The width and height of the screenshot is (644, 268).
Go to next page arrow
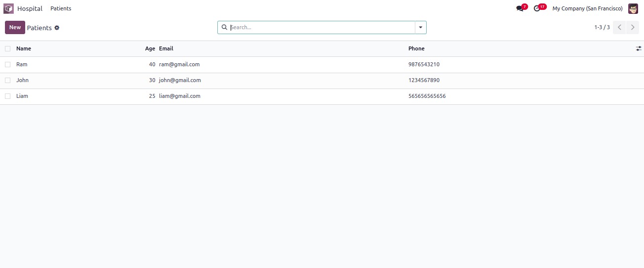633,27
